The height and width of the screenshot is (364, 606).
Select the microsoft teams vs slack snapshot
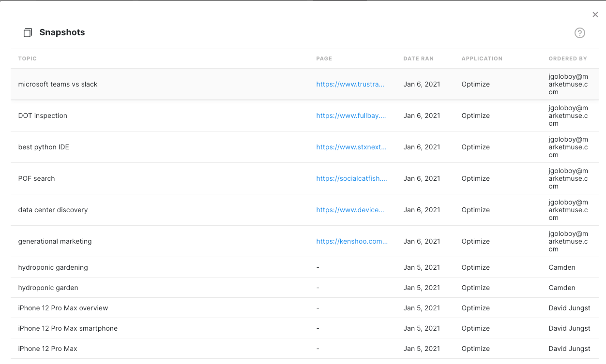click(58, 84)
